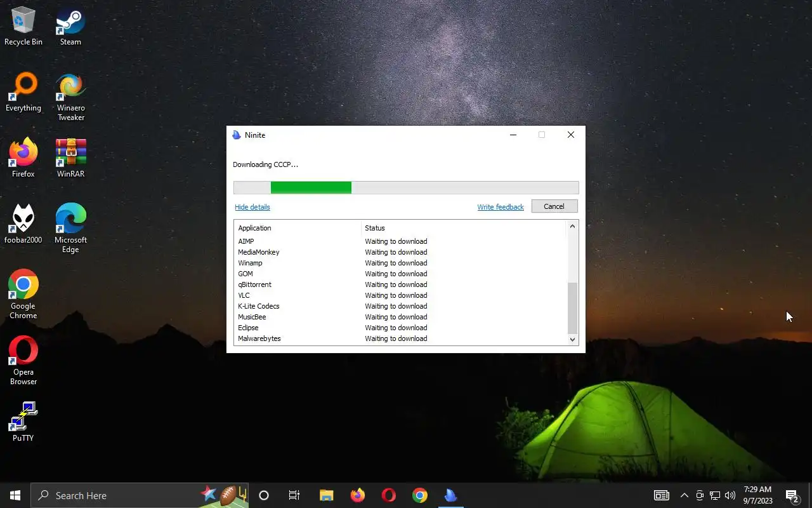
Task: Show hidden system tray icons
Action: [684, 495]
